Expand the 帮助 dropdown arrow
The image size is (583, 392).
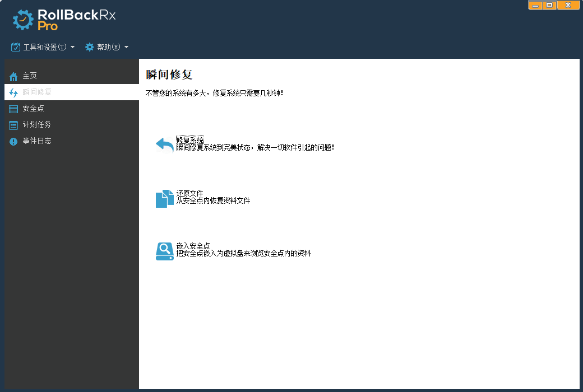[x=126, y=47]
